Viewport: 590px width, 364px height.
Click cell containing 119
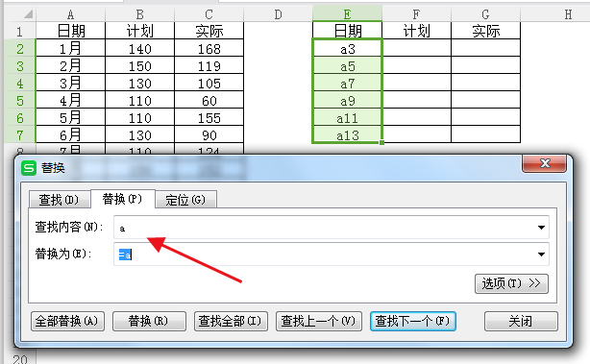[x=209, y=65]
